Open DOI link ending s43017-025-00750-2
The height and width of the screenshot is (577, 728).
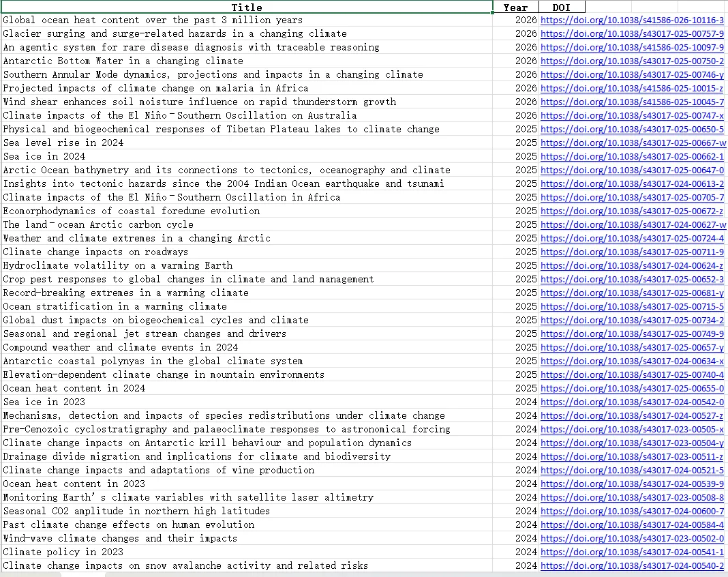coord(632,61)
